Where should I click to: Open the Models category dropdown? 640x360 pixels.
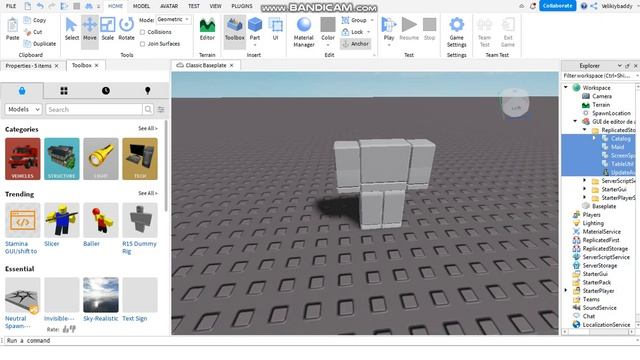tap(24, 109)
